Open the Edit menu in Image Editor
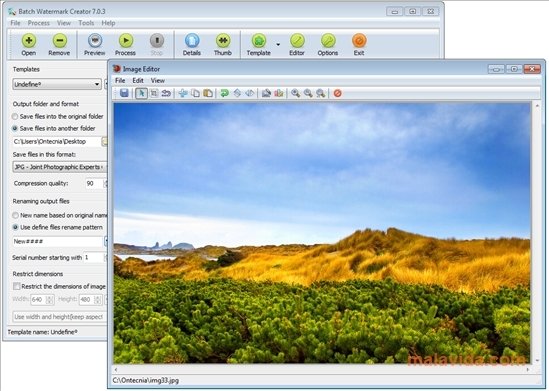This screenshot has width=549, height=391. click(x=138, y=81)
